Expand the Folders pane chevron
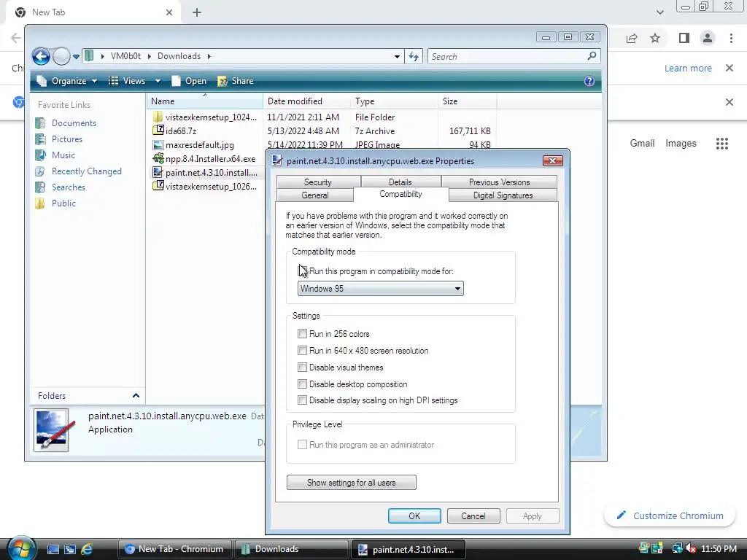Screen dimensions: 747x560 point(136,396)
